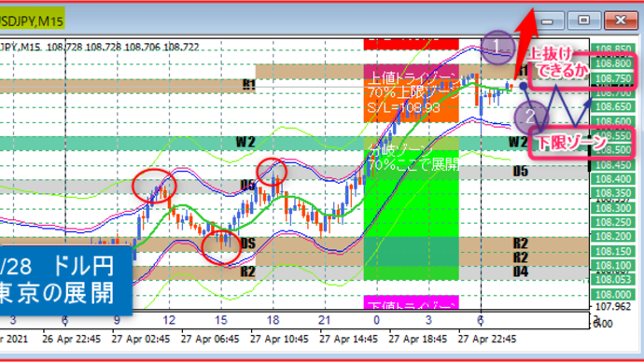Image resolution: width=644 pixels, height=362 pixels.
Task: Click the 27 Apr 14:45 time label
Action: click(x=348, y=339)
